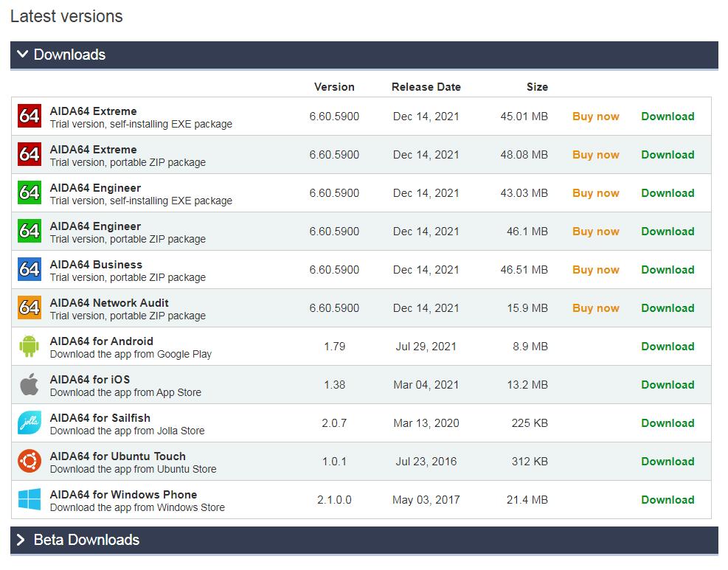
Task: Click the green AIDA64 Engineer ZIP package icon
Action: [x=30, y=231]
